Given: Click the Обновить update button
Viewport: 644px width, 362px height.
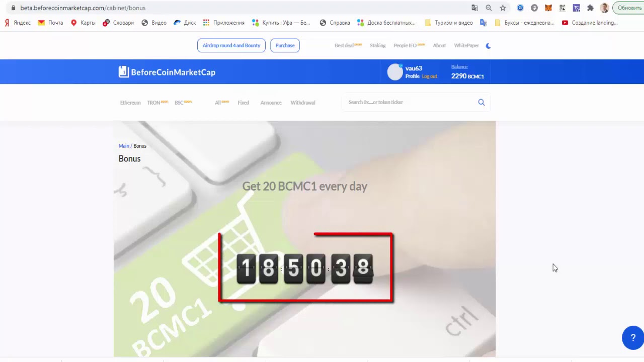Looking at the screenshot, I should tap(629, 8).
